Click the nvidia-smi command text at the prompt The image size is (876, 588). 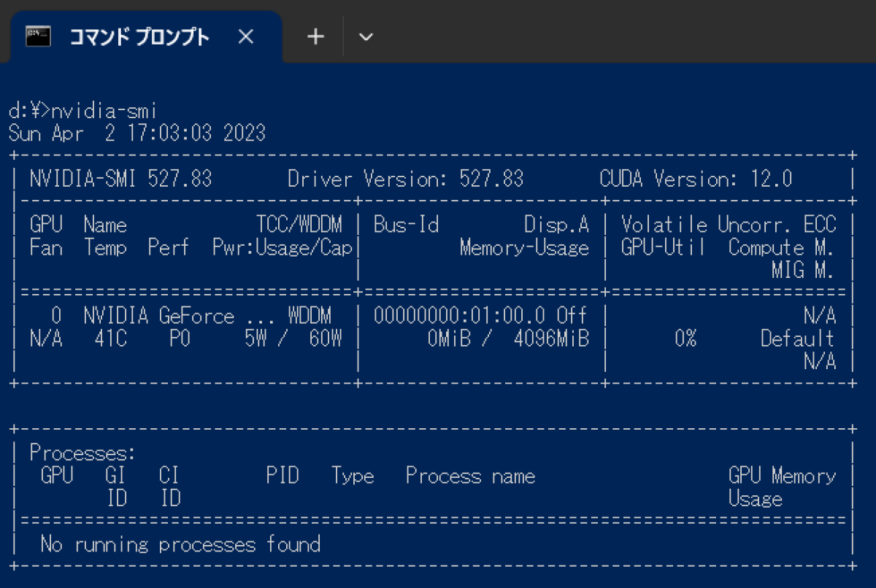[104, 111]
